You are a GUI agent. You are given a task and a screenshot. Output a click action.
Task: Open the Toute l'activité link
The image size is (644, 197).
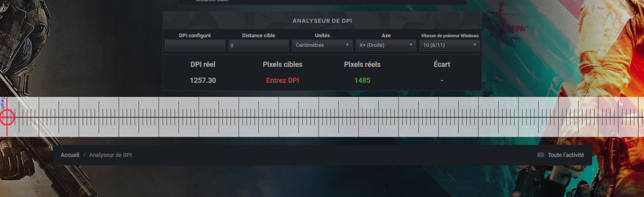point(566,155)
